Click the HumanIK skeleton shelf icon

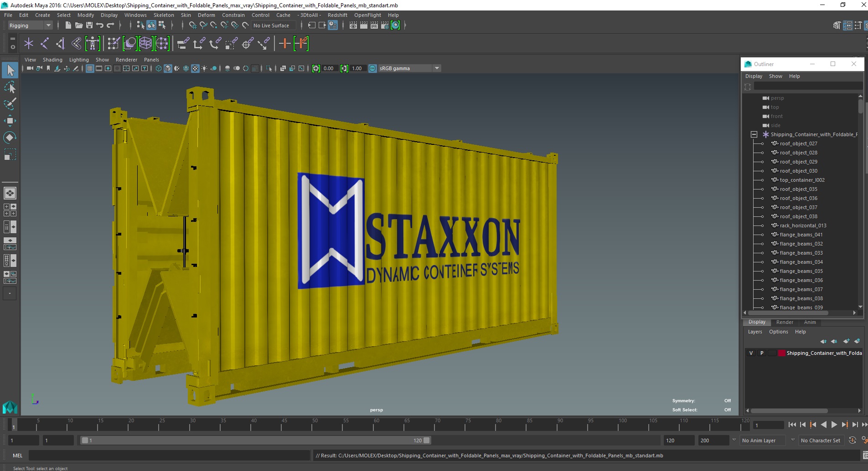click(93, 44)
